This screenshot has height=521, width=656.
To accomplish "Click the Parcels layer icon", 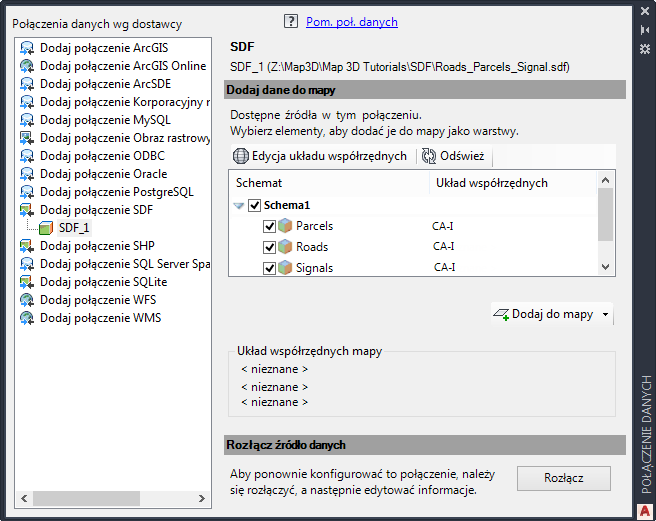I will [x=286, y=226].
